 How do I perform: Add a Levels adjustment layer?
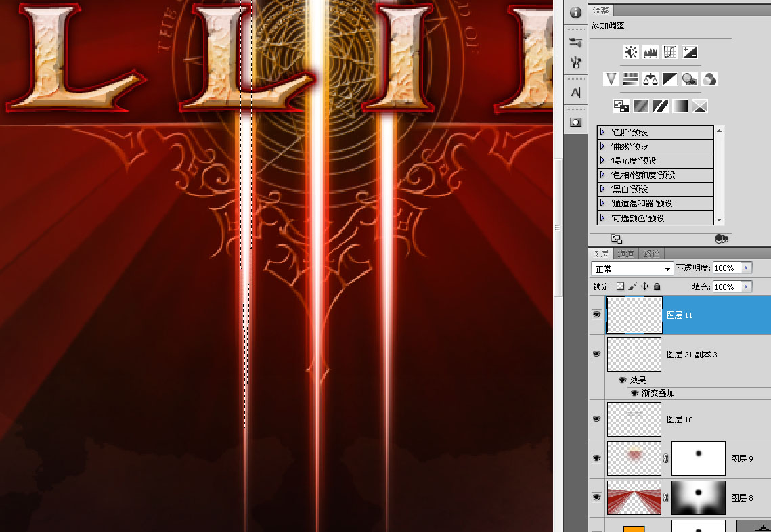650,52
